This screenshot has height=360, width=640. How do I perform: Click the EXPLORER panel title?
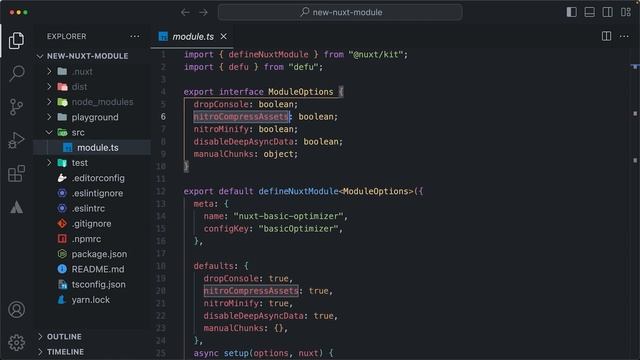point(67,36)
